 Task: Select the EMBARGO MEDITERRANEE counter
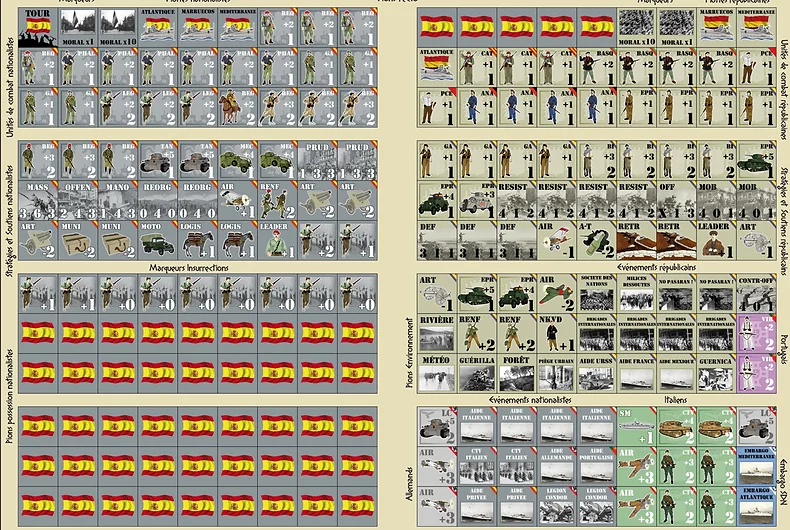[x=757, y=467]
